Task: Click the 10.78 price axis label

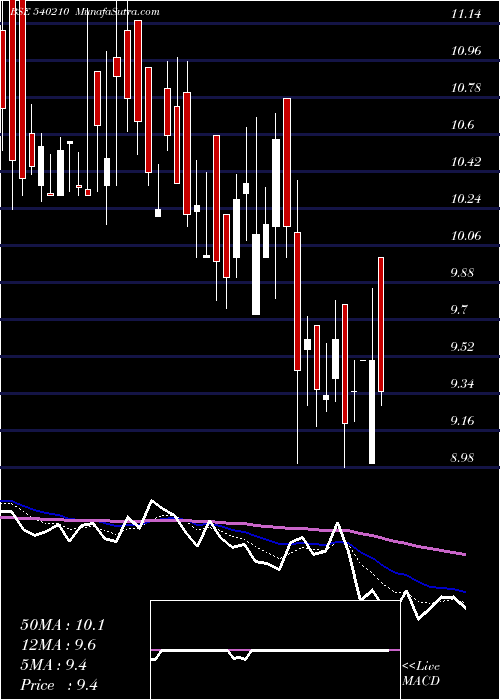Action: 466,88
